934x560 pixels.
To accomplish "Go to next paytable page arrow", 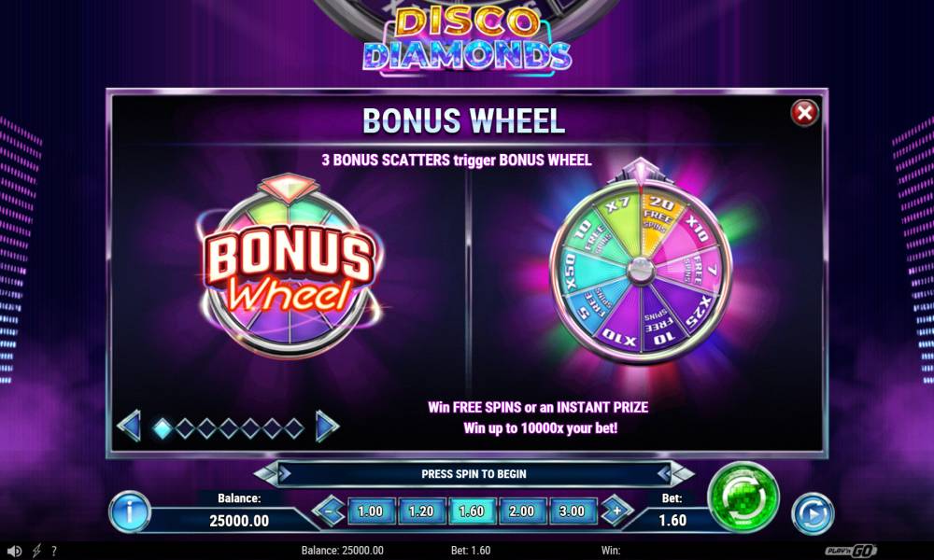I will pos(326,427).
